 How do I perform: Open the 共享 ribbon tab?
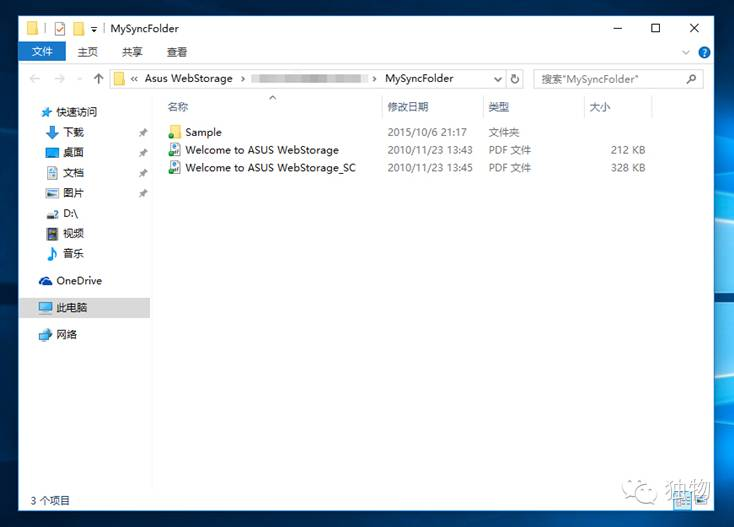132,52
